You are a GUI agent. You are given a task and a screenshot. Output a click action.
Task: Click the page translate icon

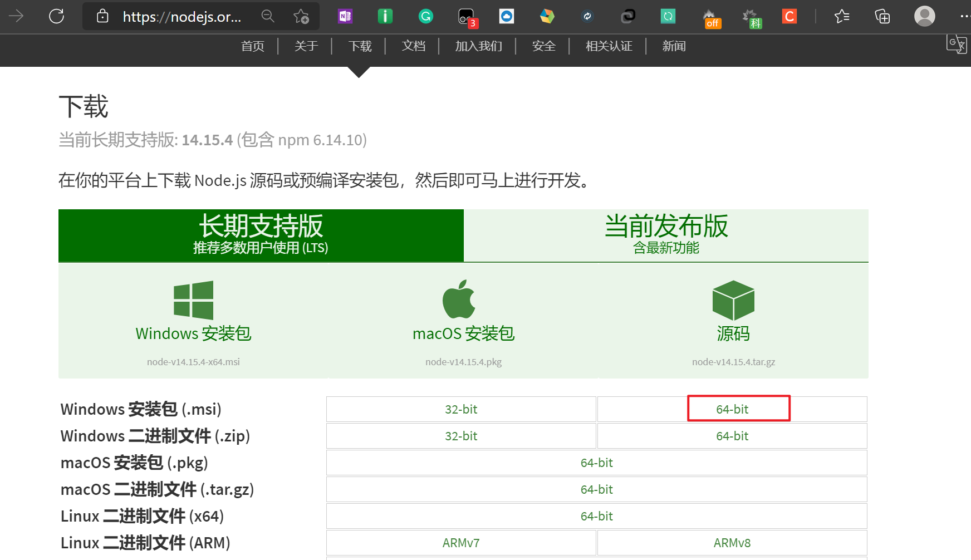tap(956, 44)
